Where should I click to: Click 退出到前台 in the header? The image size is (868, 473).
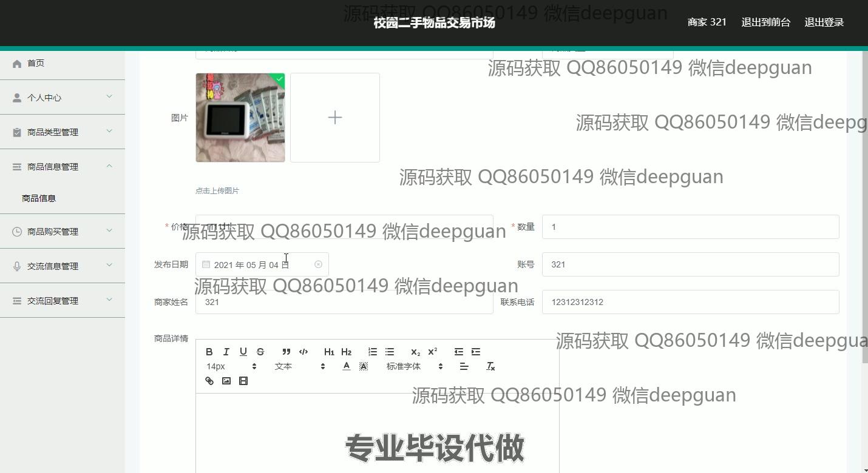pyautogui.click(x=765, y=22)
